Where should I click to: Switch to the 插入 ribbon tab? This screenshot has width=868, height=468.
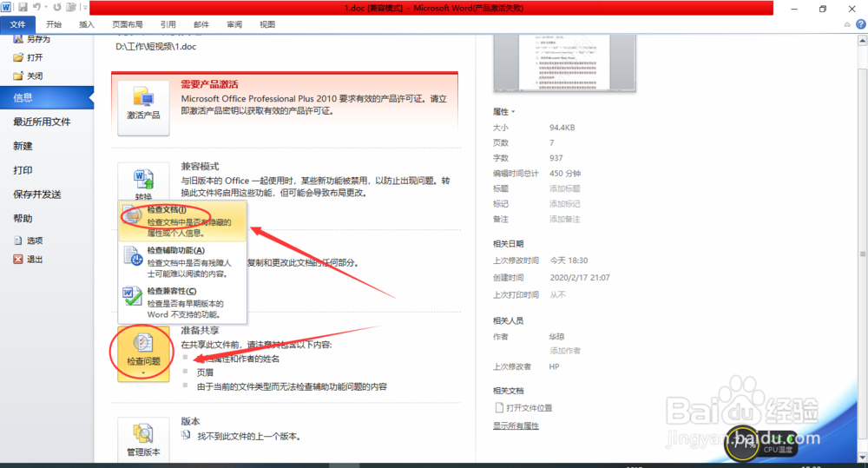(87, 24)
